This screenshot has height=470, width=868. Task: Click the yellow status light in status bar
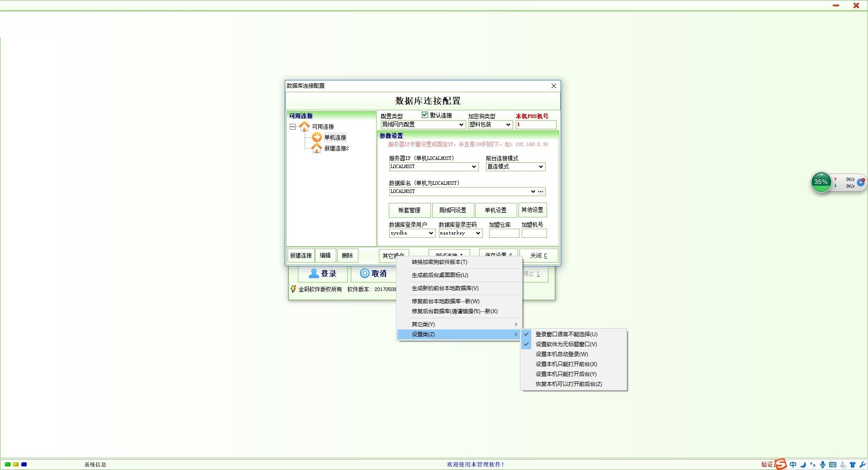click(16, 464)
